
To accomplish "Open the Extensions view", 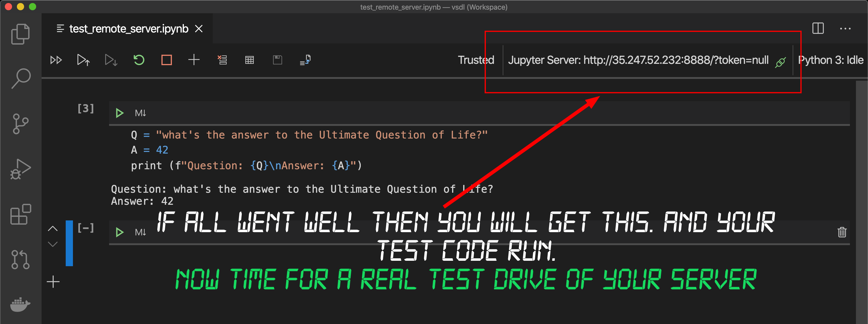I will [x=20, y=214].
